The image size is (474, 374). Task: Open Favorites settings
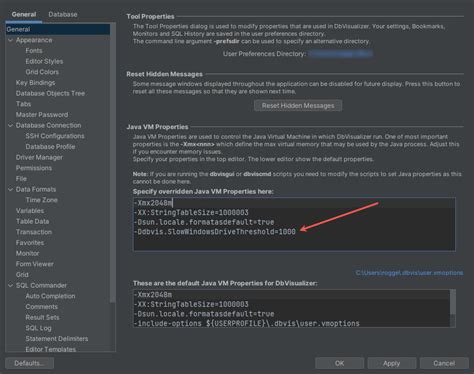(30, 243)
